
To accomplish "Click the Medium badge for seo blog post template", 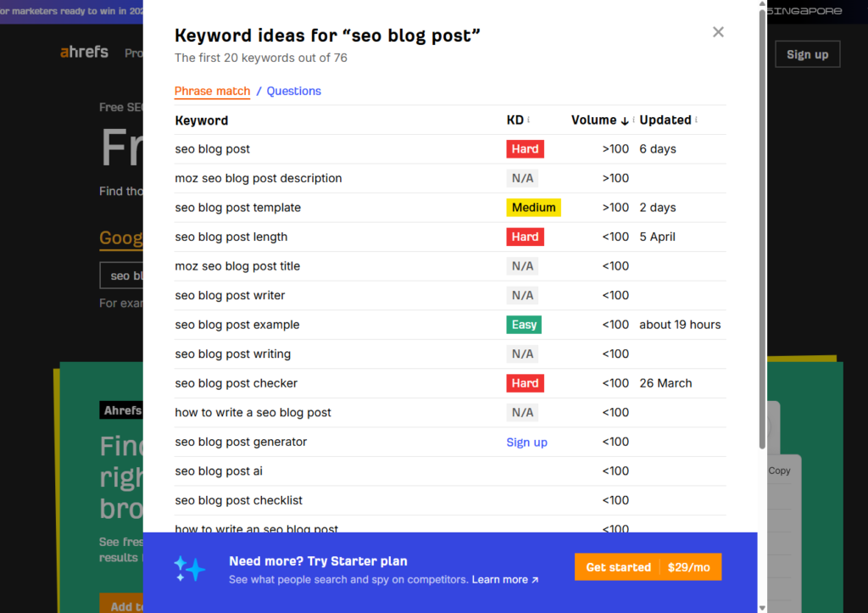I will click(533, 207).
